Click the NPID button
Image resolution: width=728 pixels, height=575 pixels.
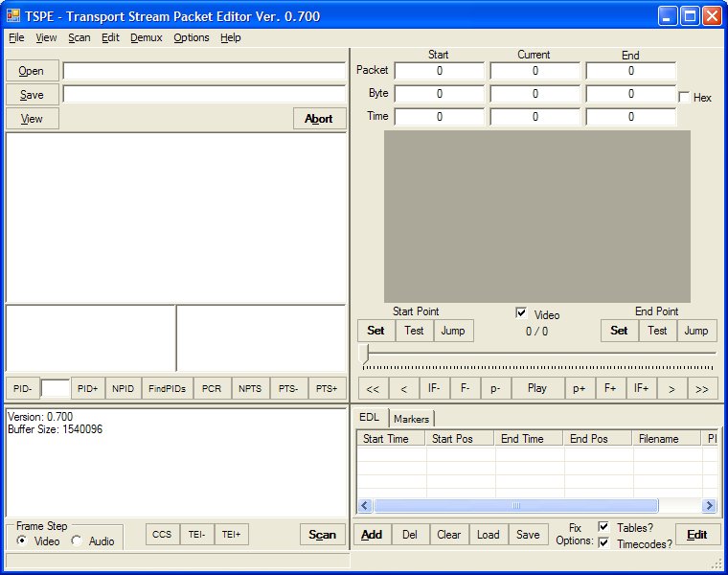pos(123,388)
